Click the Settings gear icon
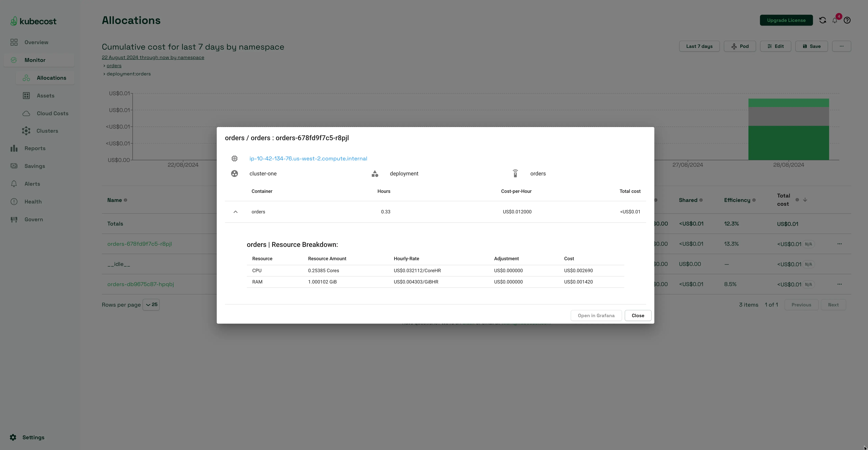868x450 pixels. (x=13, y=437)
